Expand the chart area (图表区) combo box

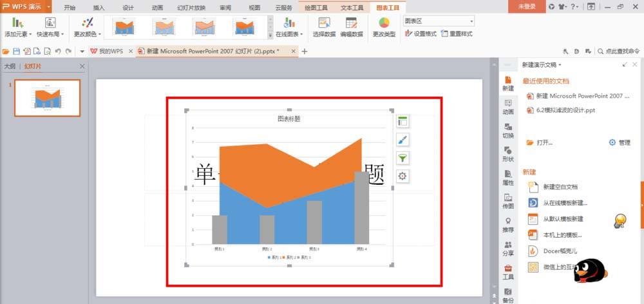[471, 21]
